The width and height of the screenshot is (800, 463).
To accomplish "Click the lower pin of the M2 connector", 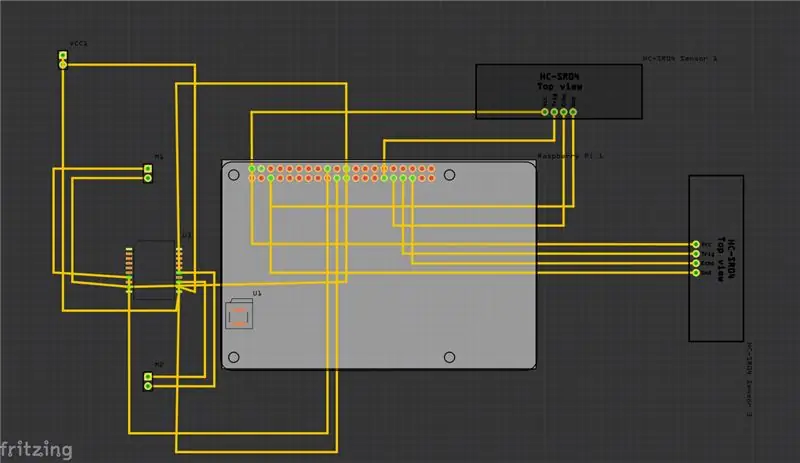I will coord(148,386).
